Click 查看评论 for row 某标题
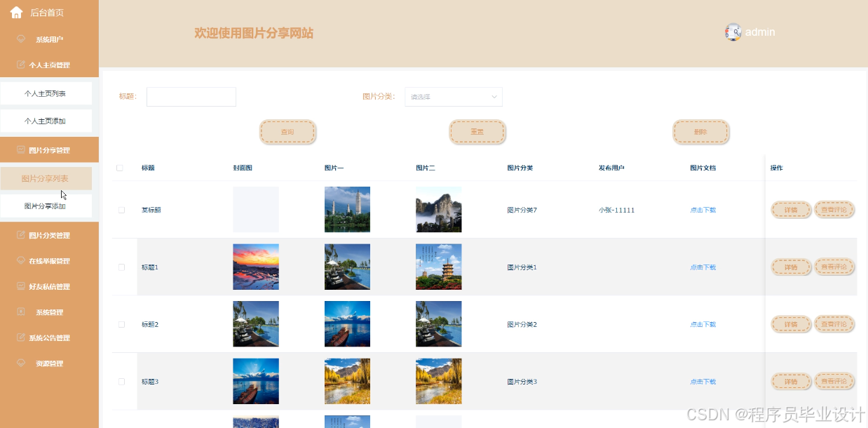The image size is (868, 428). coord(834,209)
